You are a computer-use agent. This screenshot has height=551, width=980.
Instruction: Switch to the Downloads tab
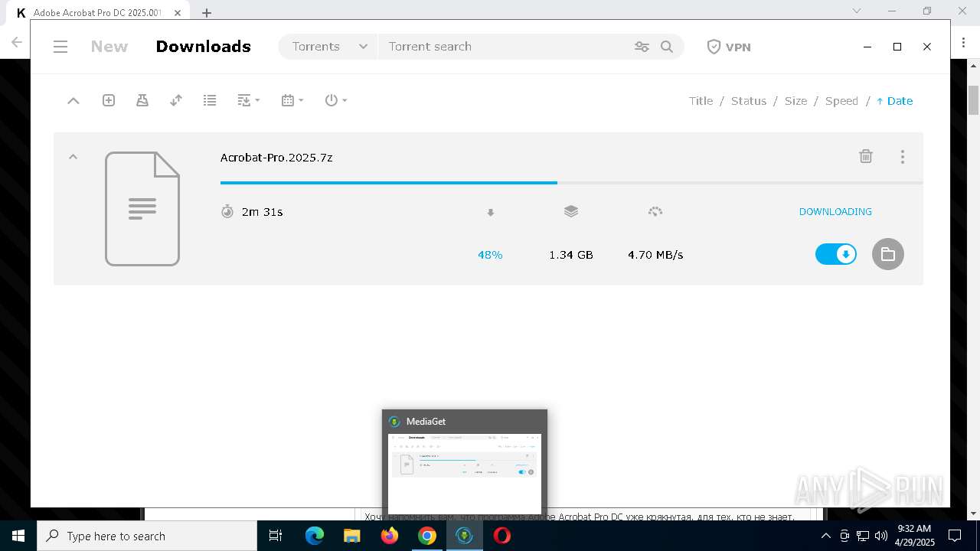pos(204,47)
